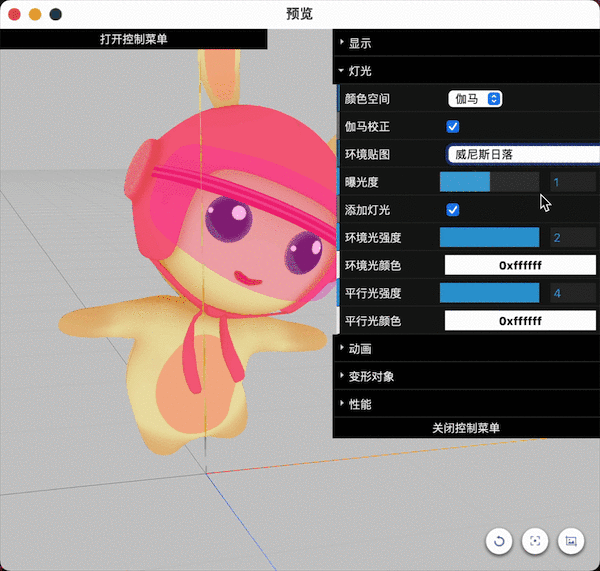
Task: Click the 打开控制菜单 button
Action: pyautogui.click(x=134, y=39)
